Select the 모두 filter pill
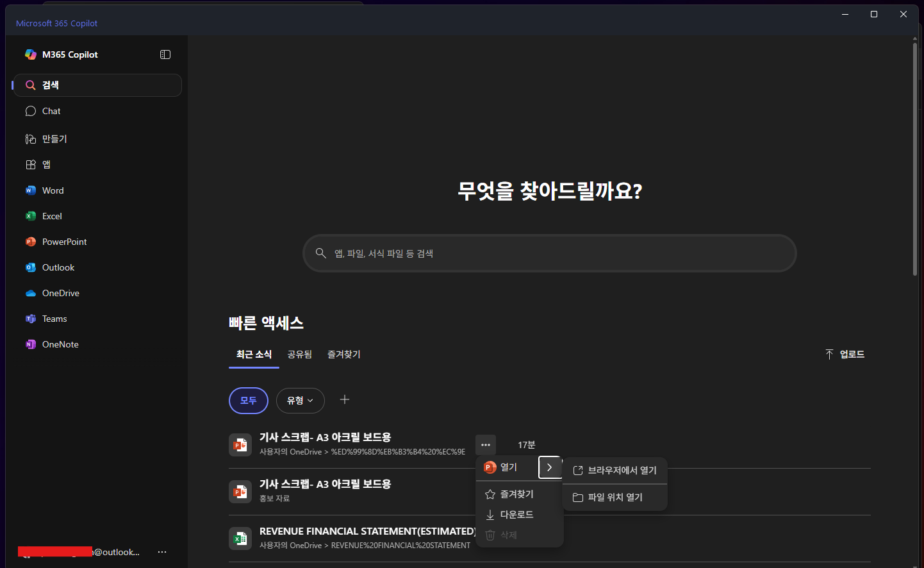Viewport: 924px width, 568px height. point(249,401)
